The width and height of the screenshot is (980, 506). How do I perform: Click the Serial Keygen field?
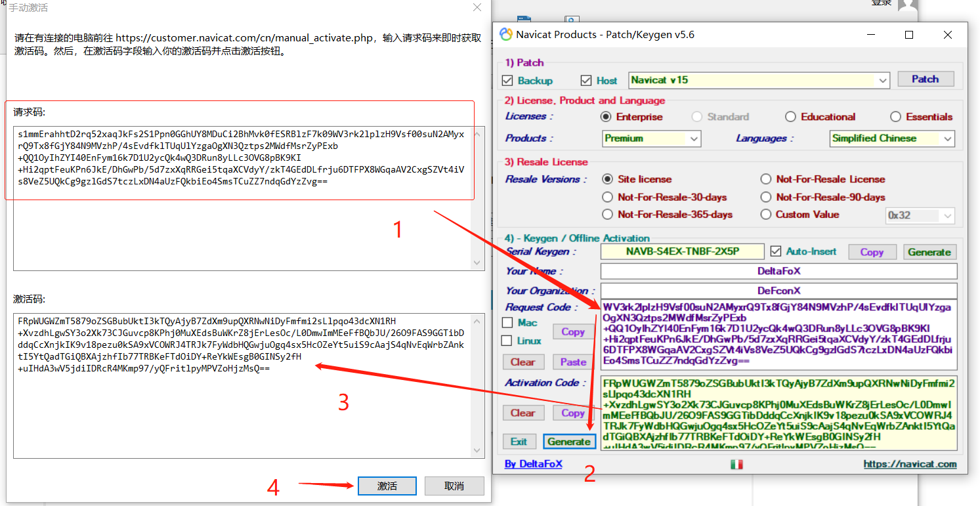683,251
